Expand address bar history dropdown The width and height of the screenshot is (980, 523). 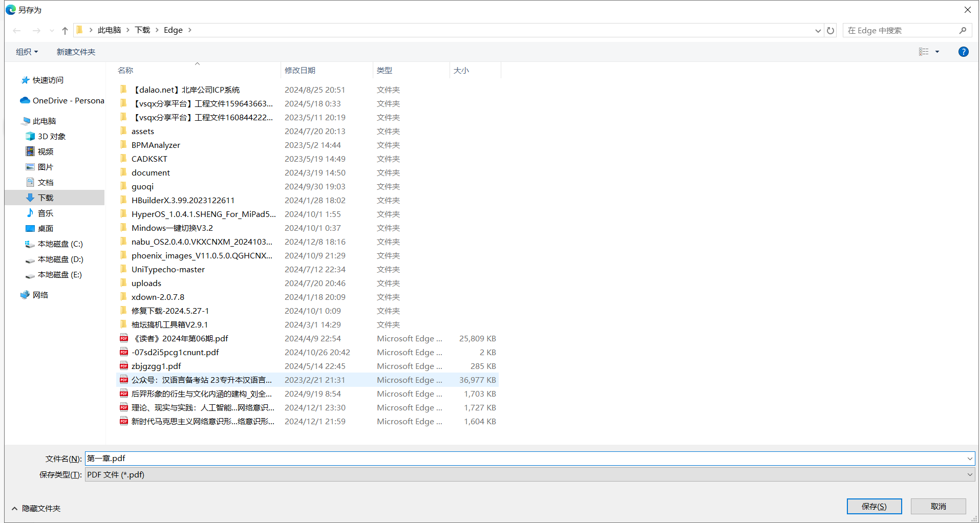(818, 31)
